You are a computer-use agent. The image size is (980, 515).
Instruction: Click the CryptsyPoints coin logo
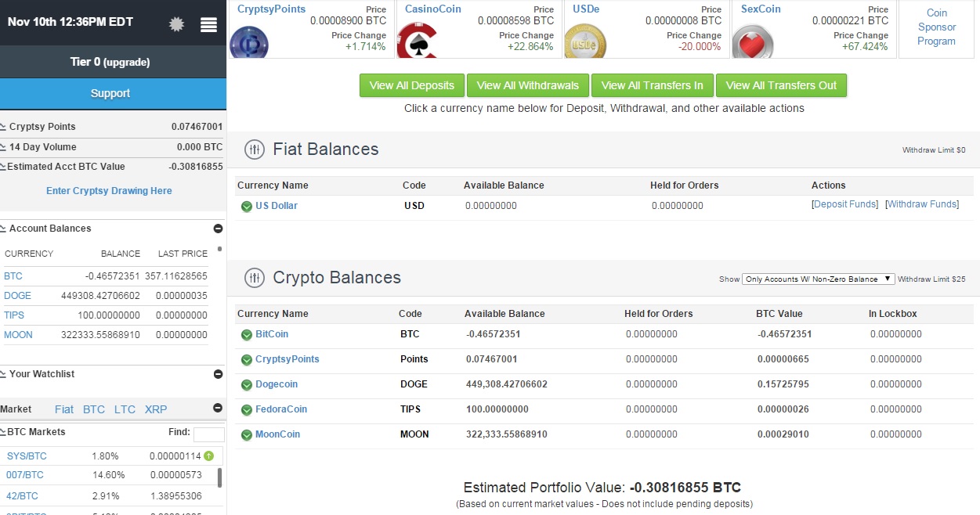pos(249,43)
